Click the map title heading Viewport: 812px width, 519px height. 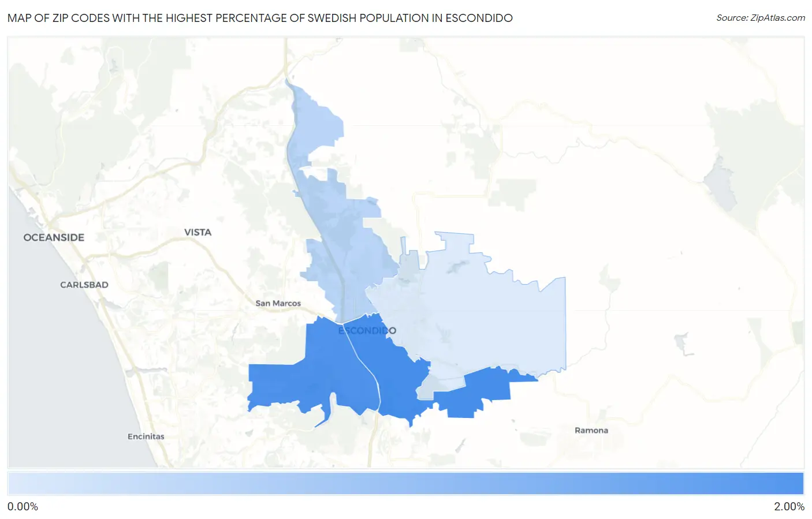pyautogui.click(x=260, y=18)
